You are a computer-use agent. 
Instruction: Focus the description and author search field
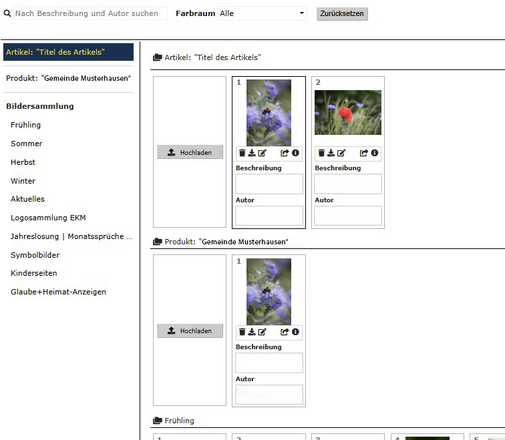[90, 14]
